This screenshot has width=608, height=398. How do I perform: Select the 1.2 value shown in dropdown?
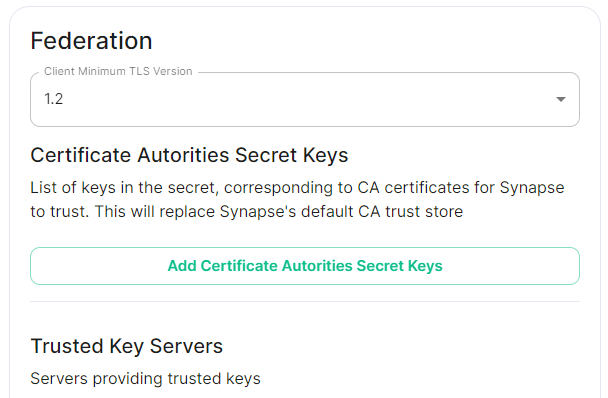click(54, 99)
